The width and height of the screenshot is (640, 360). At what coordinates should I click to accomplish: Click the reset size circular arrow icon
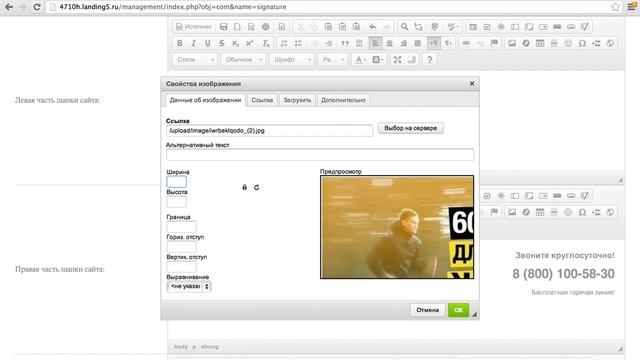pos(256,187)
